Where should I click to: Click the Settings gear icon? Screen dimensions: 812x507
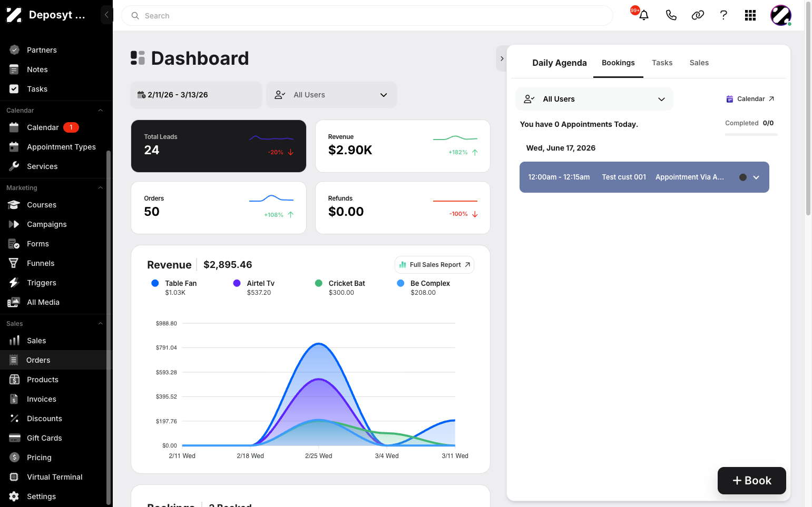14,496
